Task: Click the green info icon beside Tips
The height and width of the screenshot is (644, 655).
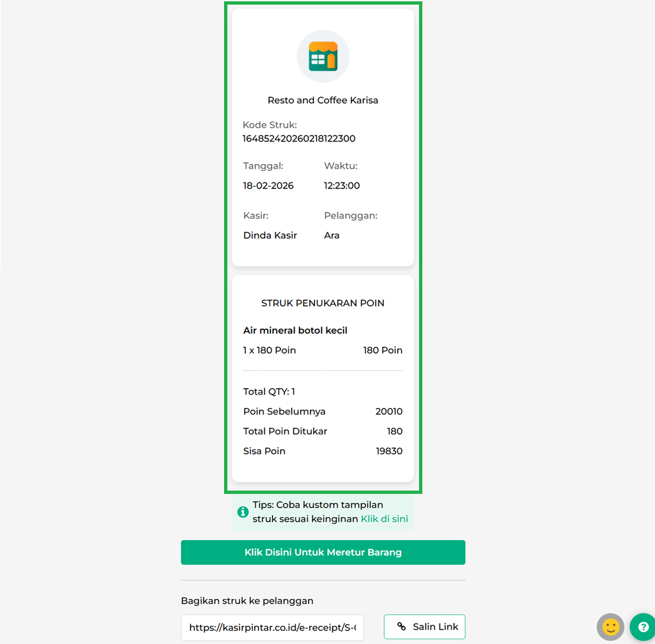Action: [243, 512]
